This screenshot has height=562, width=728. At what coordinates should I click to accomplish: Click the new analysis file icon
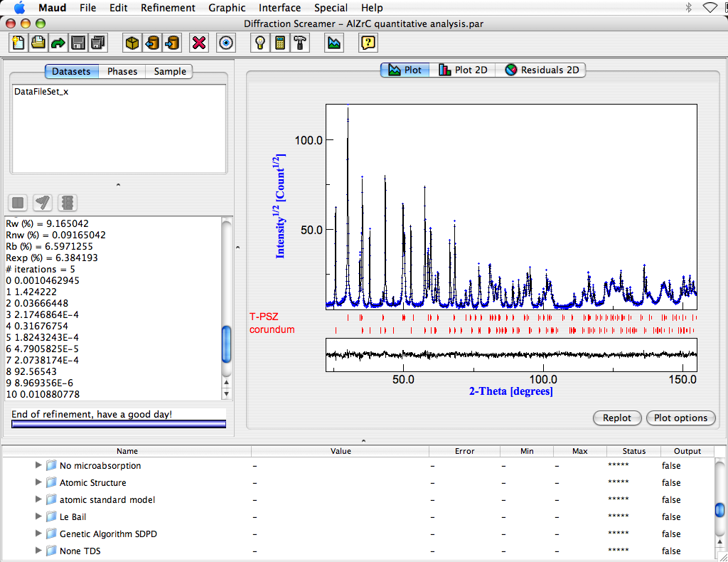click(19, 43)
